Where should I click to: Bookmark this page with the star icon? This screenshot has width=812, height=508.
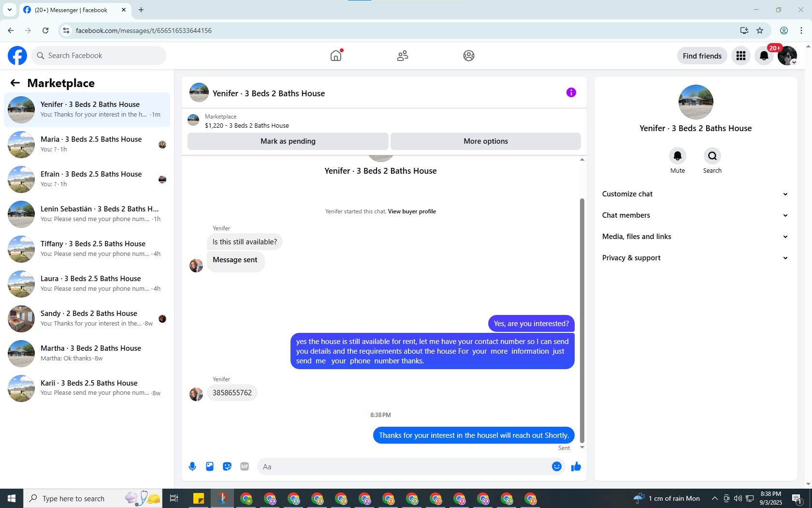(760, 30)
